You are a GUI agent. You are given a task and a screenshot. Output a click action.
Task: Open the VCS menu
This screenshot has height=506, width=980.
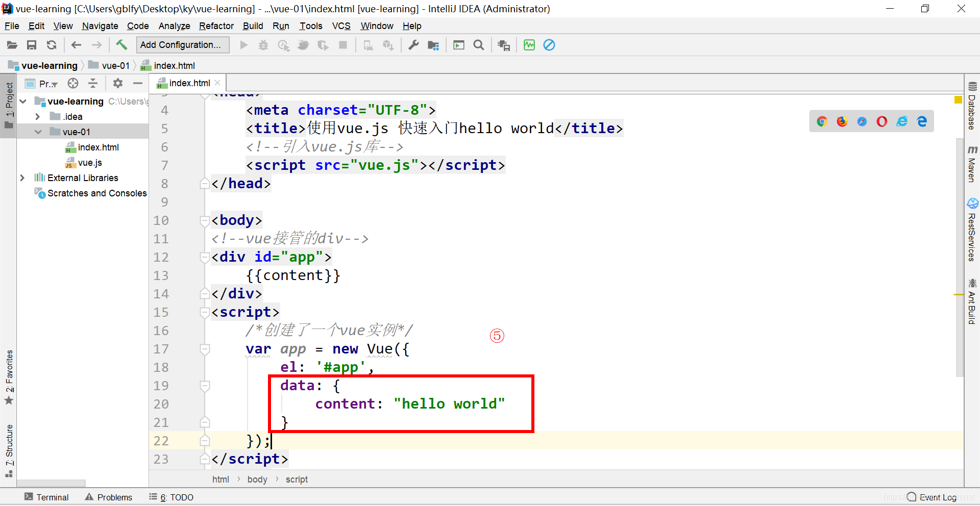pyautogui.click(x=341, y=26)
